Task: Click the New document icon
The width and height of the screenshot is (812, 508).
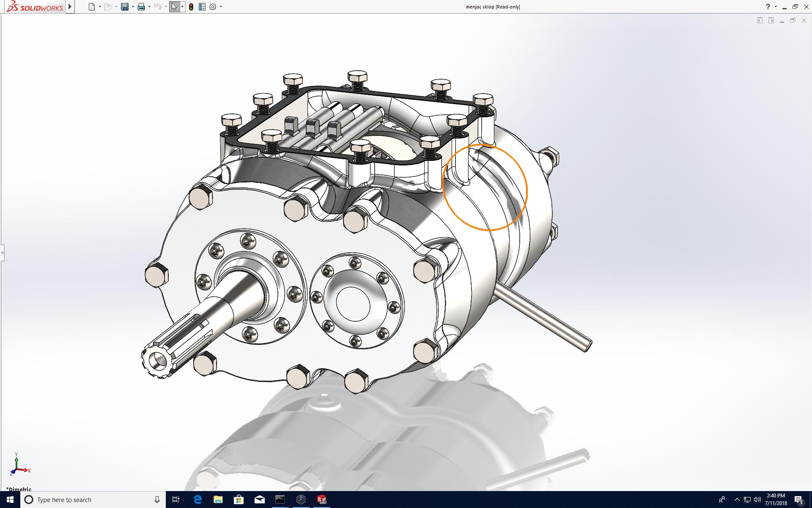Action: pos(92,7)
